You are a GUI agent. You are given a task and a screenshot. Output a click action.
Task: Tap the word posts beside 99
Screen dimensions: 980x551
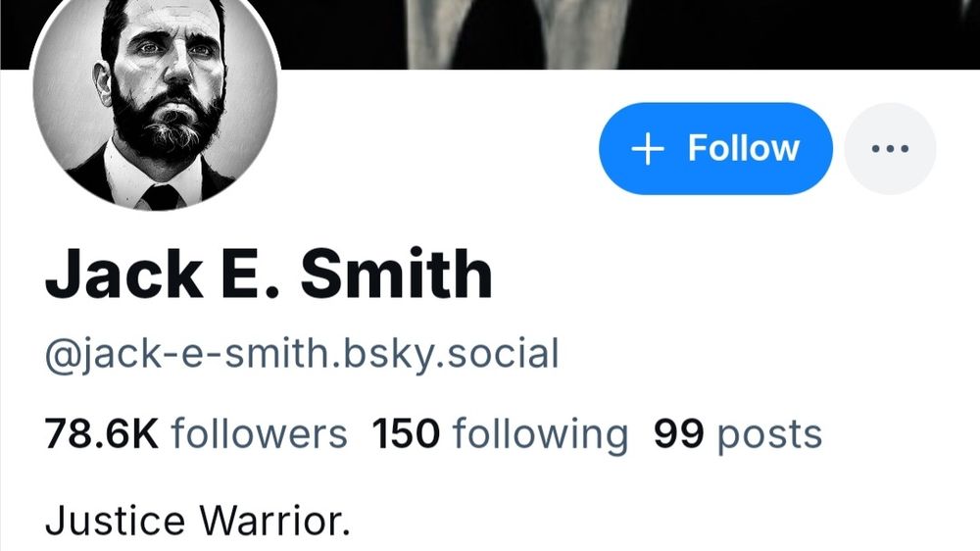coord(769,436)
